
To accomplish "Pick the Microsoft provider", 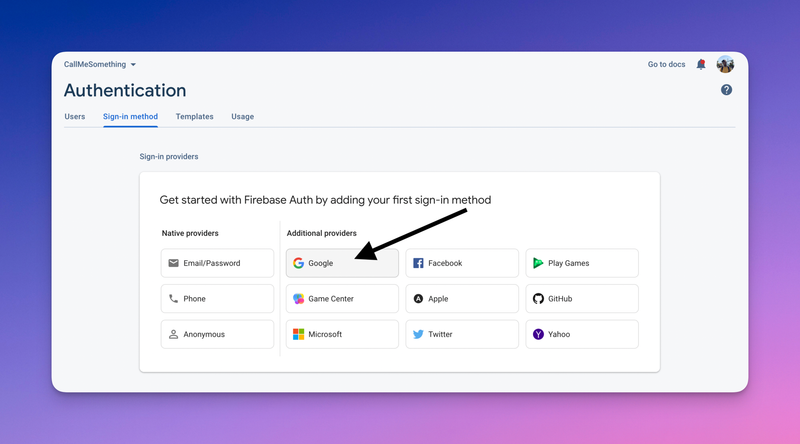I will point(342,334).
